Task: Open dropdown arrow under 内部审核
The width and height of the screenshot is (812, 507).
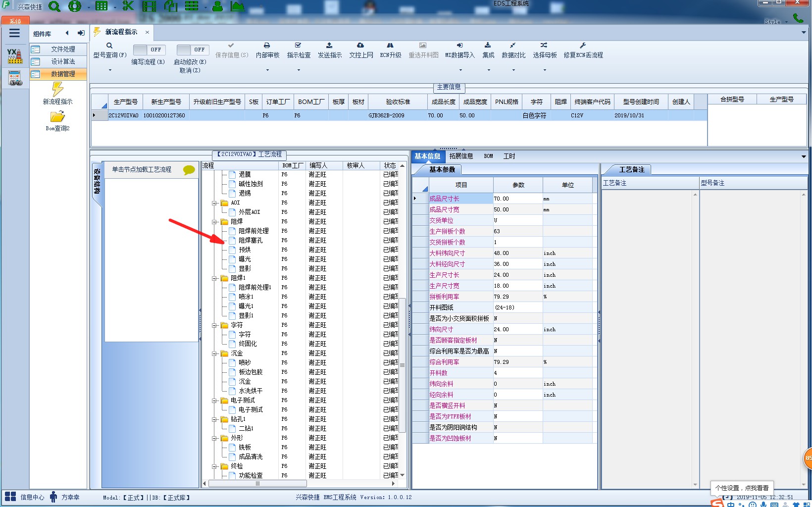Action: 267,70
